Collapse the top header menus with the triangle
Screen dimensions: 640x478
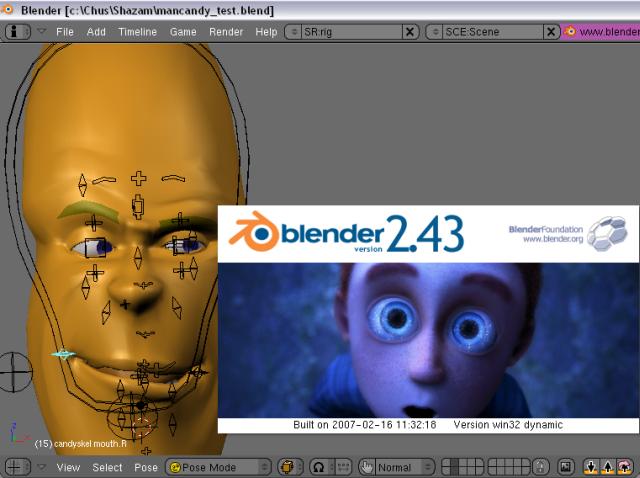pyautogui.click(x=41, y=31)
